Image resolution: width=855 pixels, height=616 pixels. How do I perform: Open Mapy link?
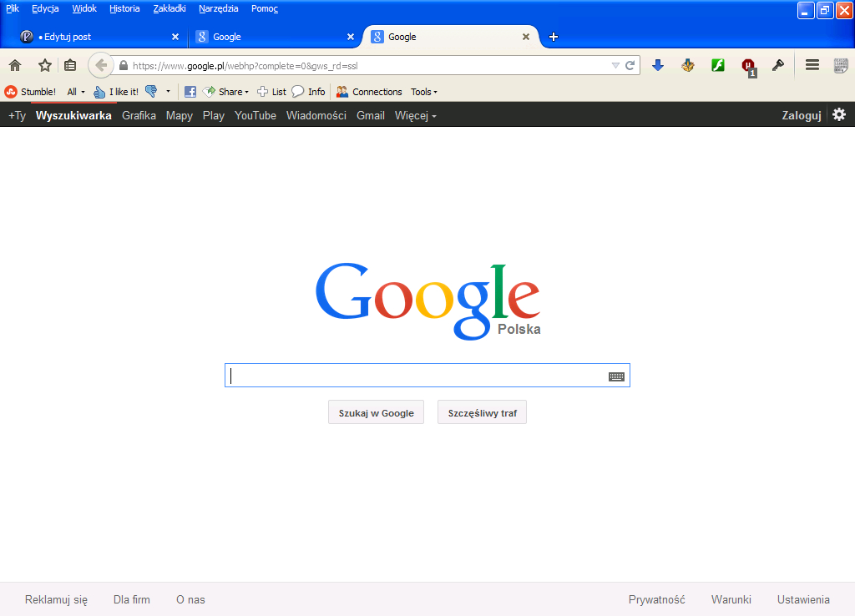180,115
